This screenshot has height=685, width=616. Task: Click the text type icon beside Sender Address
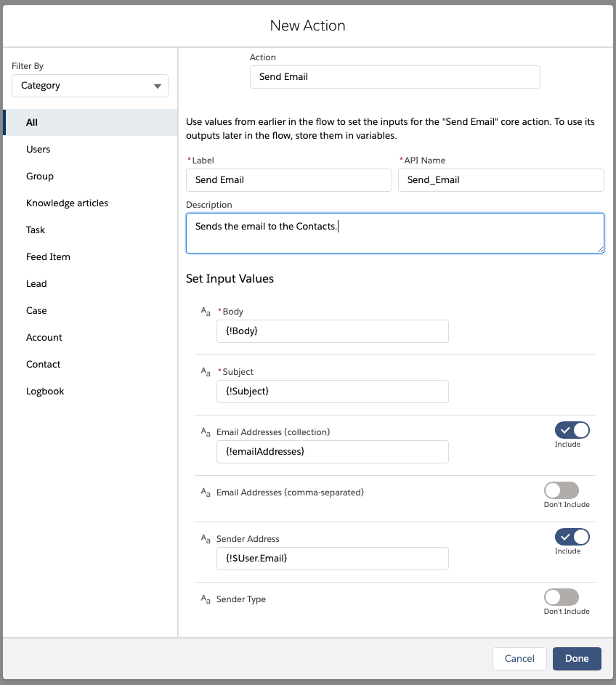tap(206, 539)
